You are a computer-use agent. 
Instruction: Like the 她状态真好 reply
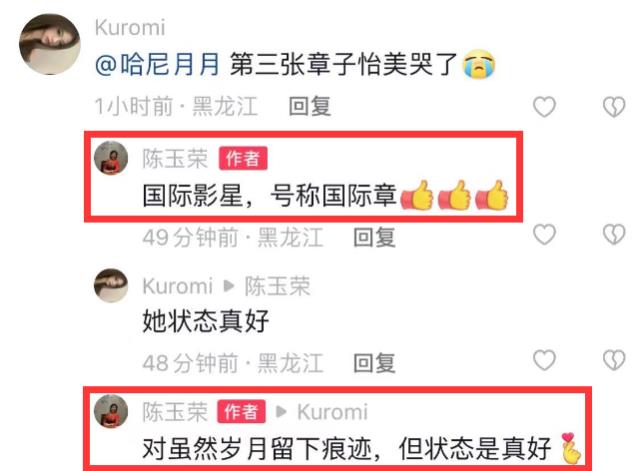[544, 360]
